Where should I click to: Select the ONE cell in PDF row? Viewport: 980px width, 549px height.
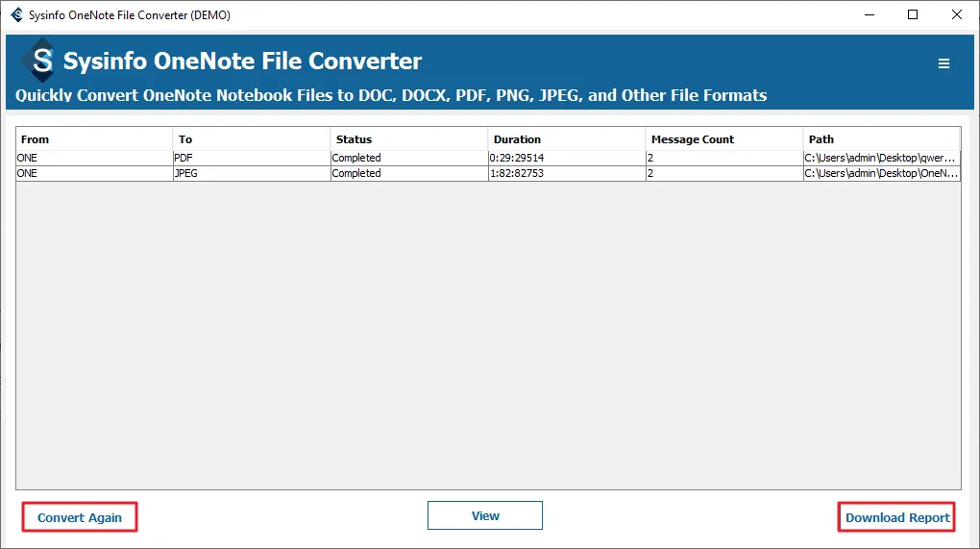pos(94,158)
